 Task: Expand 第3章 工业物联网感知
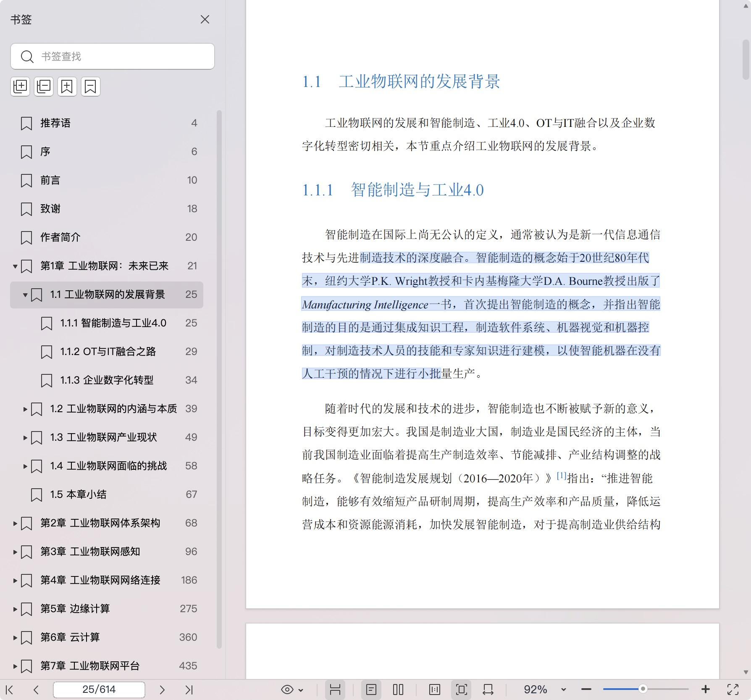click(x=15, y=552)
